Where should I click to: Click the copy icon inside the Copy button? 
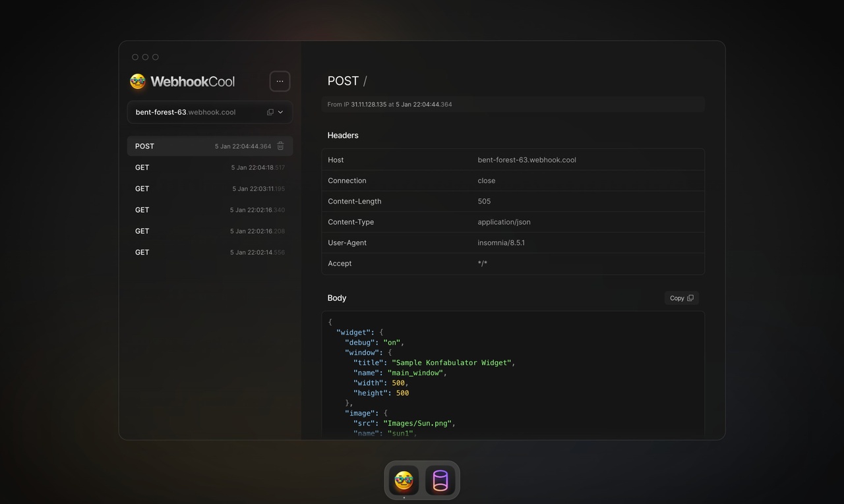pyautogui.click(x=691, y=298)
